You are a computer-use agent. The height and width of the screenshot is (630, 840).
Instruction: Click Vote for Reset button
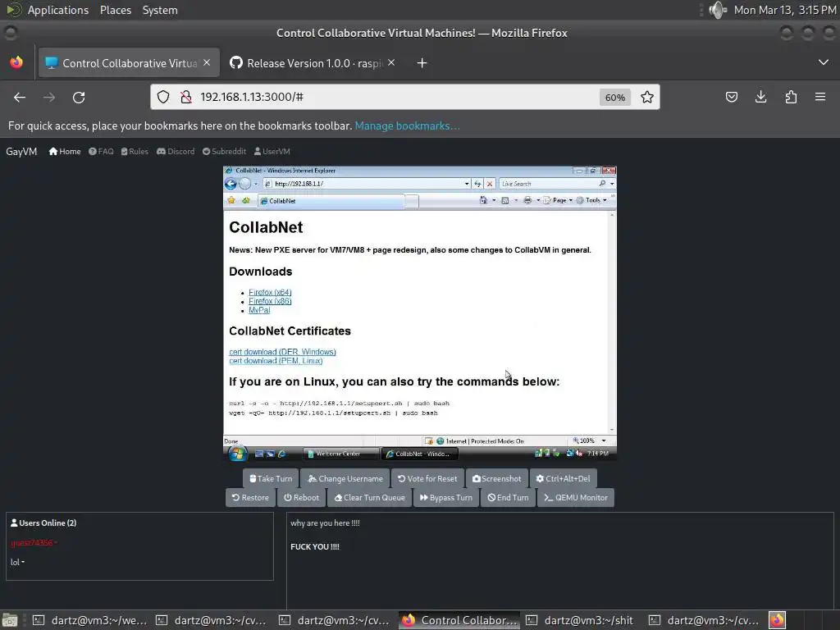(427, 478)
